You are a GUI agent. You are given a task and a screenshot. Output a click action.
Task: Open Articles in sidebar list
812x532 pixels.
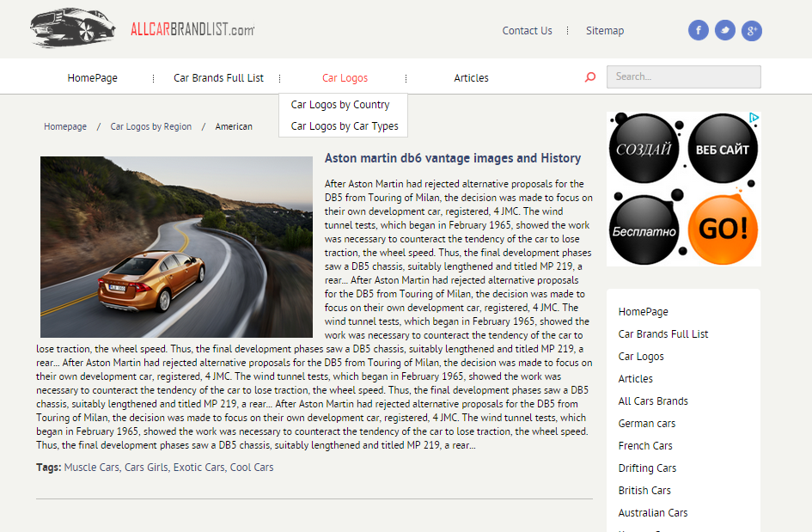point(635,379)
